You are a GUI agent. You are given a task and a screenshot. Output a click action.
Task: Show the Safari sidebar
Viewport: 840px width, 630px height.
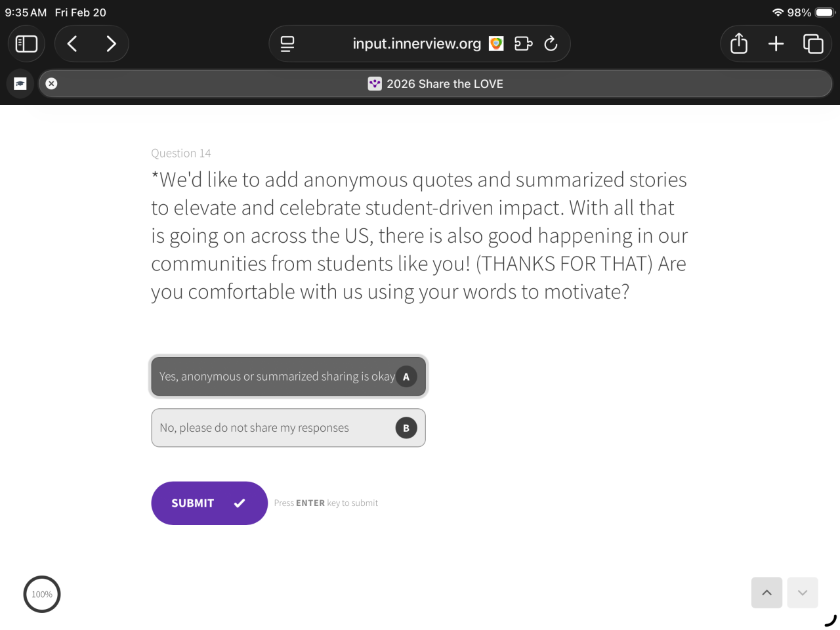pyautogui.click(x=26, y=44)
